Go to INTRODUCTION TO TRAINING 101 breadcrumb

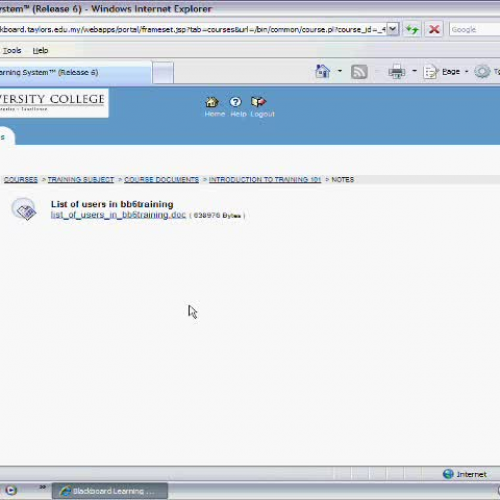click(265, 180)
